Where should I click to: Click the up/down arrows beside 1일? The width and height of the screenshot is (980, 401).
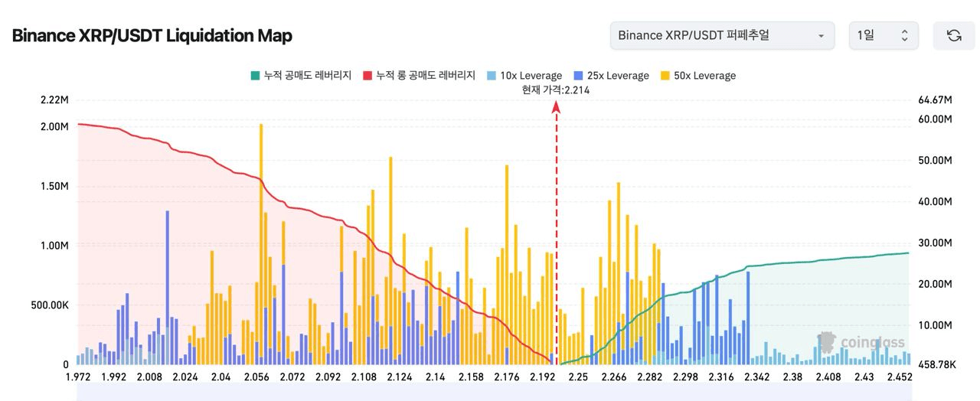[904, 36]
